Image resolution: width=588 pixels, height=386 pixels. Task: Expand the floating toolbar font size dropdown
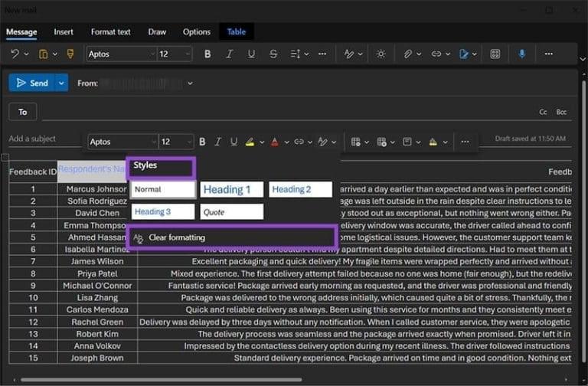tap(188, 142)
